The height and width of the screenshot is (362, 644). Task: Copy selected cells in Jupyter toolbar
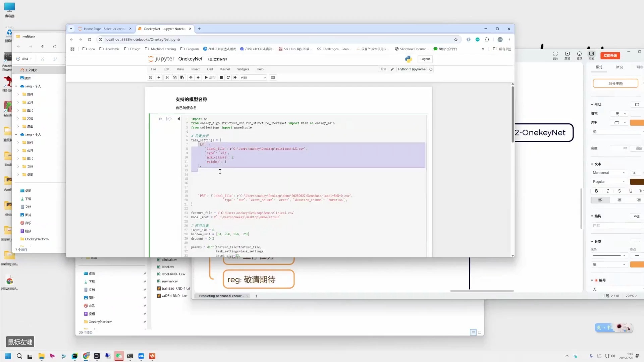[x=174, y=77]
